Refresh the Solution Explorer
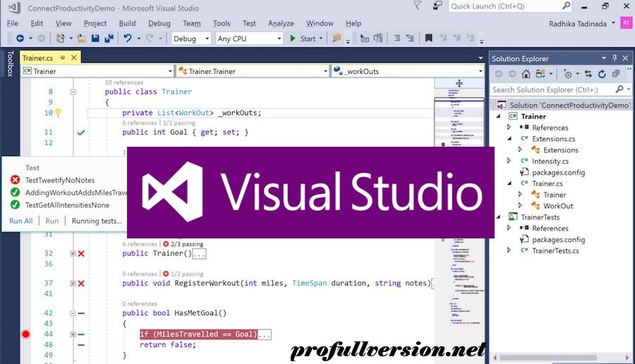The height and width of the screenshot is (364, 635). (x=602, y=73)
